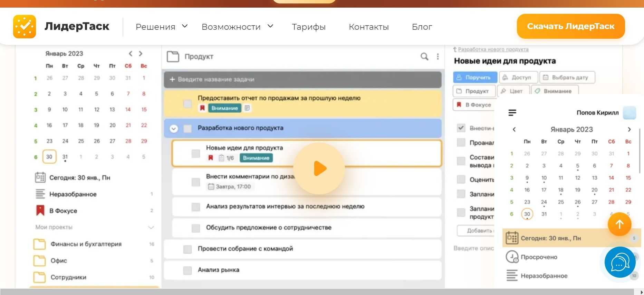644x295 pixels.
Task: Open the three-dot menu beside search
Action: (x=438, y=56)
